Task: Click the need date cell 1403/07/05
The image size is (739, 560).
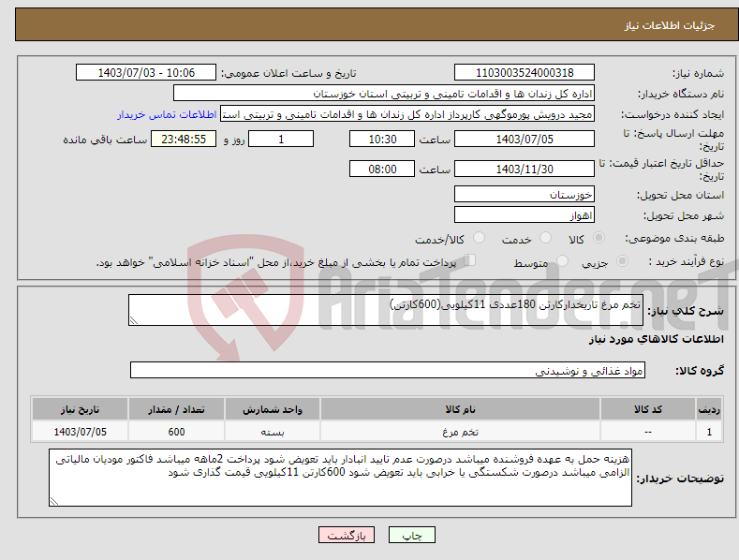Action: tap(80, 432)
